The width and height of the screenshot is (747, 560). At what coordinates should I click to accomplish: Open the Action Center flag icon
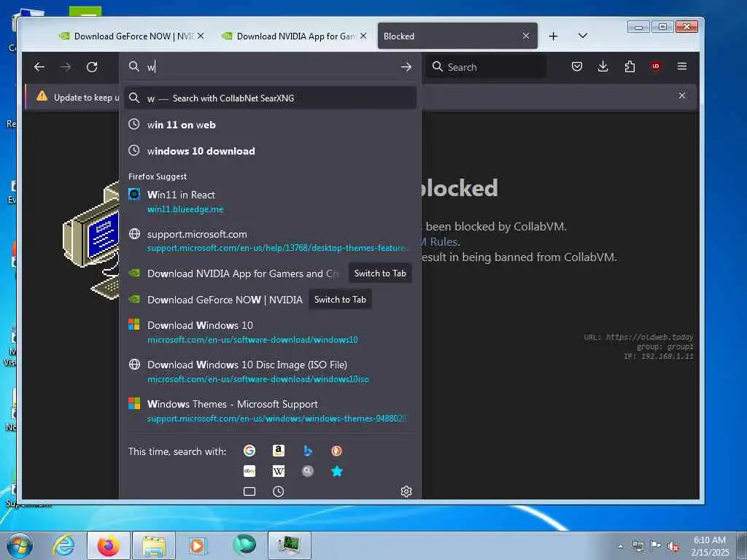656,546
